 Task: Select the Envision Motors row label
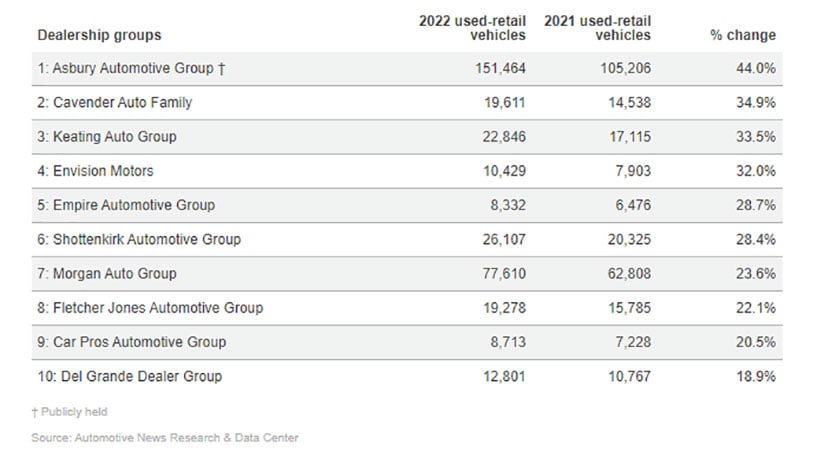coord(96,171)
